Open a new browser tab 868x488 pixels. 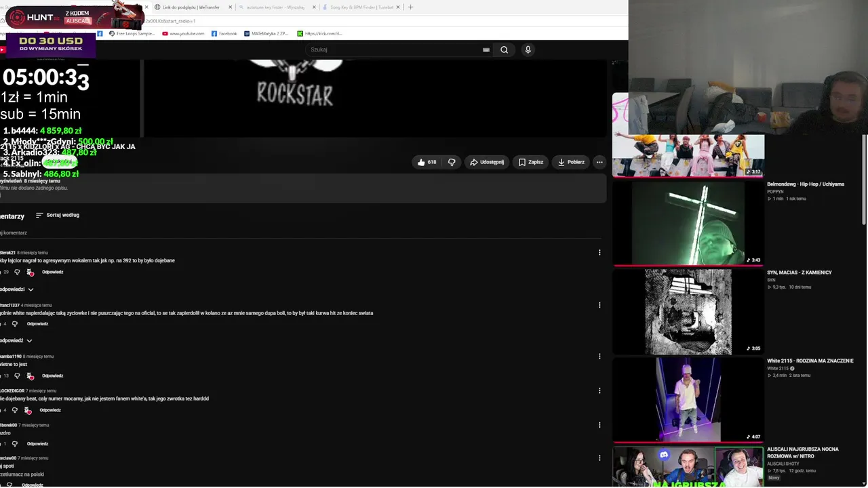[x=410, y=7]
